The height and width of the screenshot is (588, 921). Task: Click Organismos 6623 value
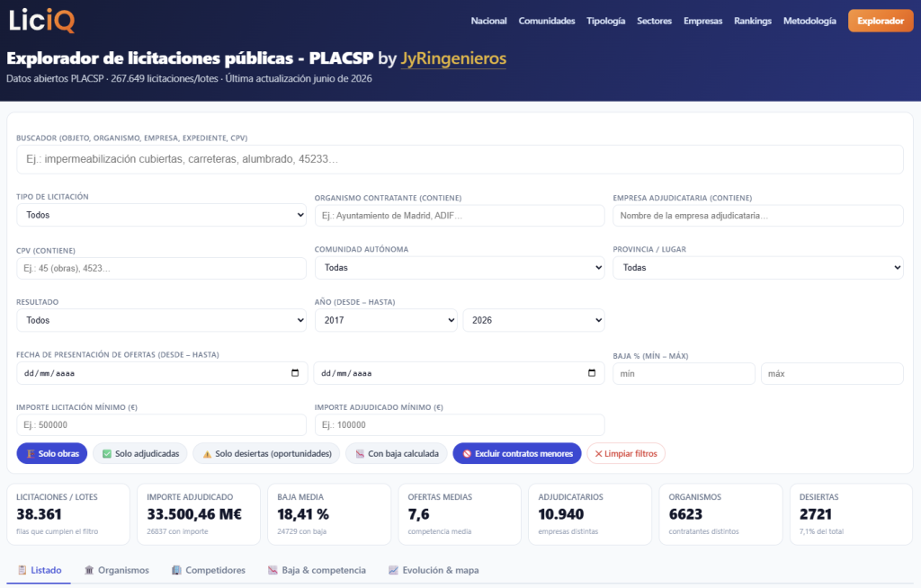click(x=685, y=514)
